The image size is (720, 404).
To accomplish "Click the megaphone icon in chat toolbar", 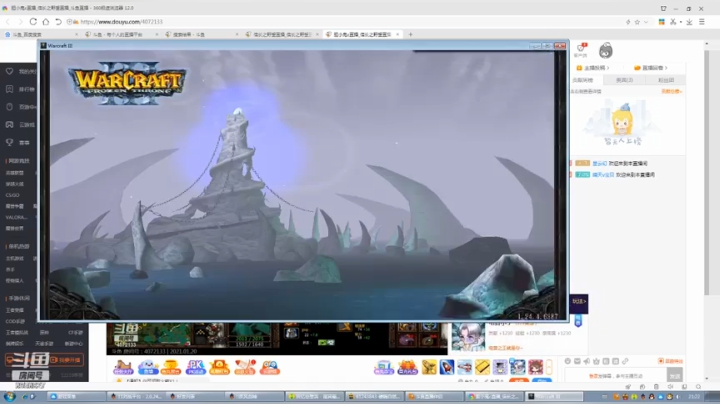I will pyautogui.click(x=587, y=361).
